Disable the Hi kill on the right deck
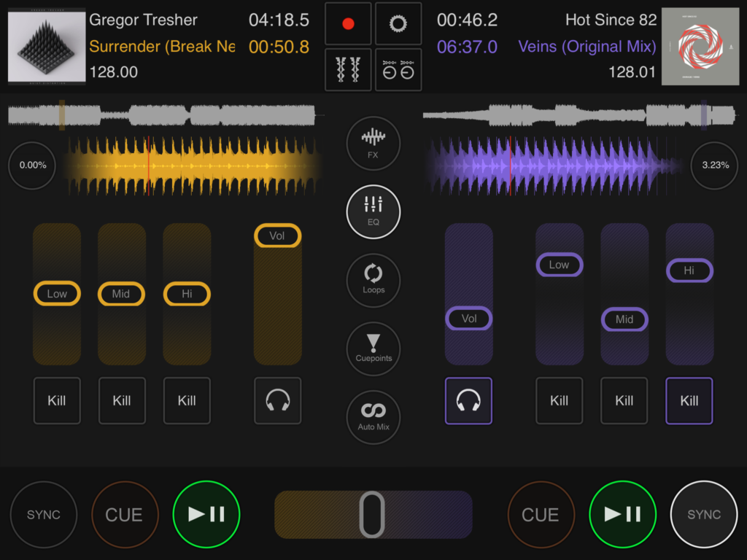This screenshot has width=747, height=560. tap(689, 400)
